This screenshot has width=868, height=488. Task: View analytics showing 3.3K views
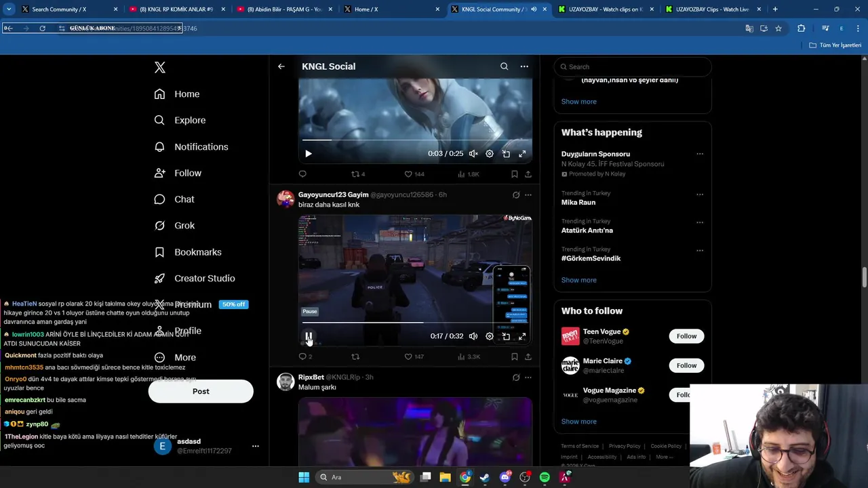pos(469,357)
